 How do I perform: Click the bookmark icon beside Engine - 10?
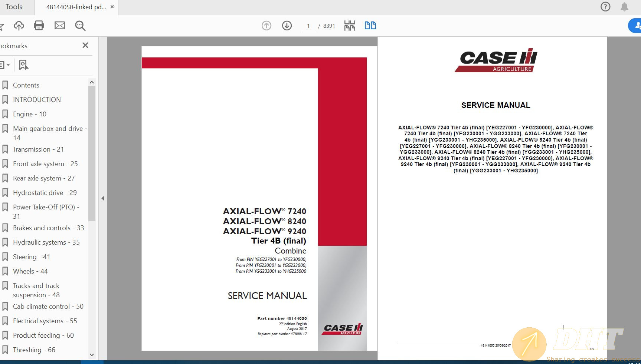[x=5, y=114]
